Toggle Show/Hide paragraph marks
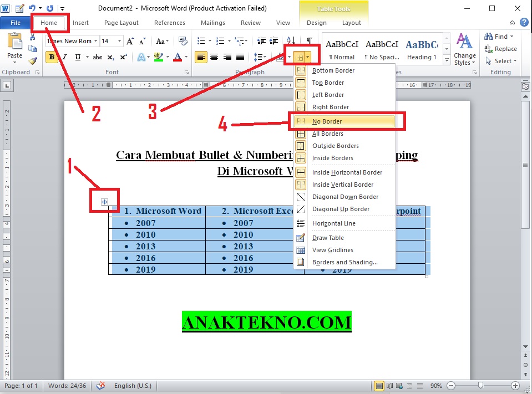The height and width of the screenshot is (394, 532). (310, 40)
